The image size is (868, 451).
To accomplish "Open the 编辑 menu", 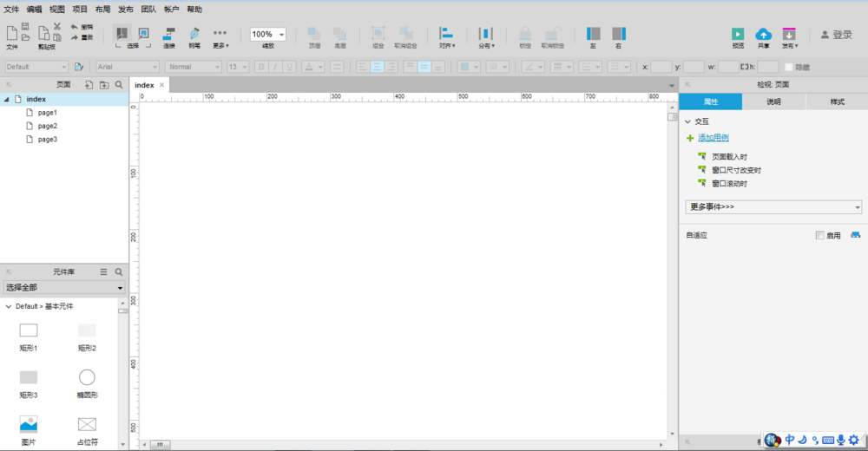I will pos(35,10).
